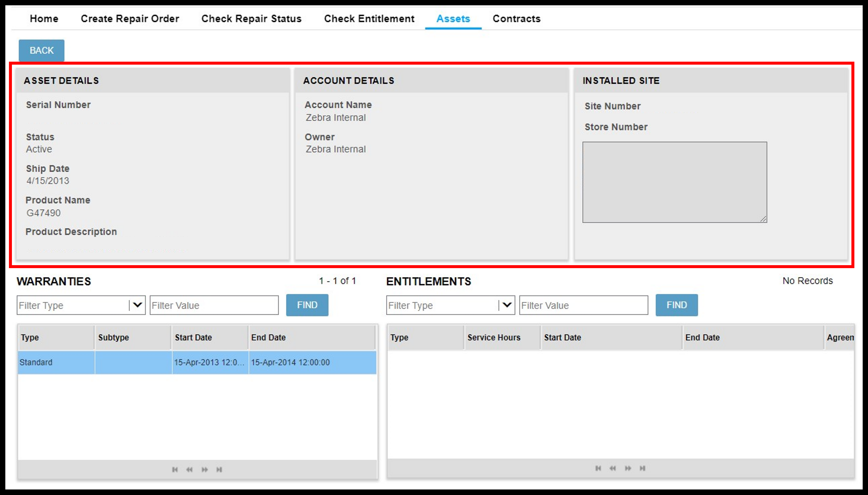Go to next page in Entitlements pager

coord(628,468)
